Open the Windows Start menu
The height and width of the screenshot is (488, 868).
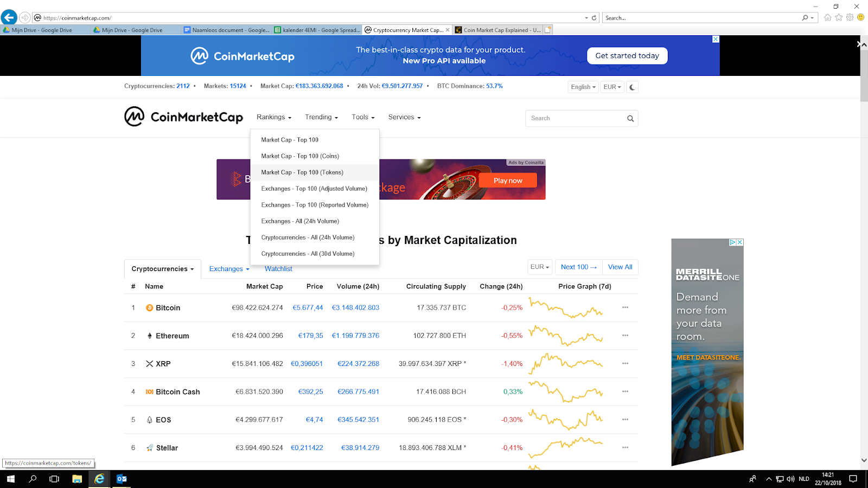(x=11, y=479)
